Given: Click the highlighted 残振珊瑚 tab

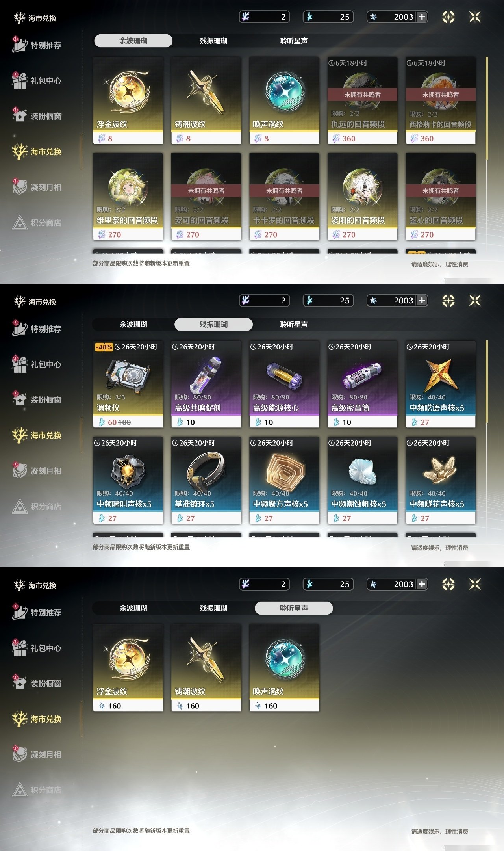Looking at the screenshot, I should pyautogui.click(x=213, y=324).
